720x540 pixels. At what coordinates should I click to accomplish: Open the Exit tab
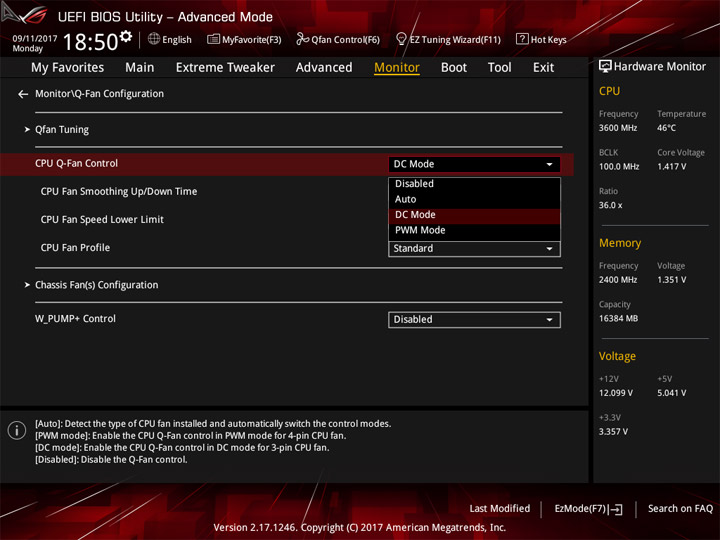pos(543,68)
